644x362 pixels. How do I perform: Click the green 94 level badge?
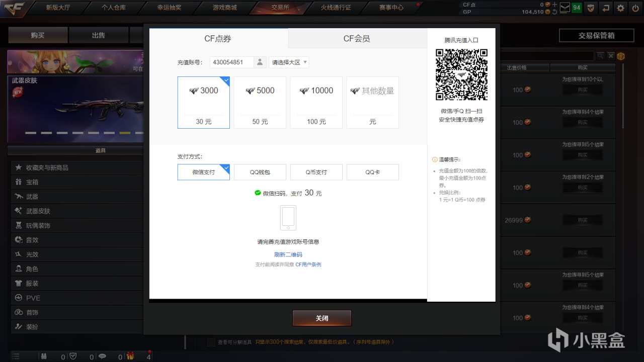click(577, 8)
